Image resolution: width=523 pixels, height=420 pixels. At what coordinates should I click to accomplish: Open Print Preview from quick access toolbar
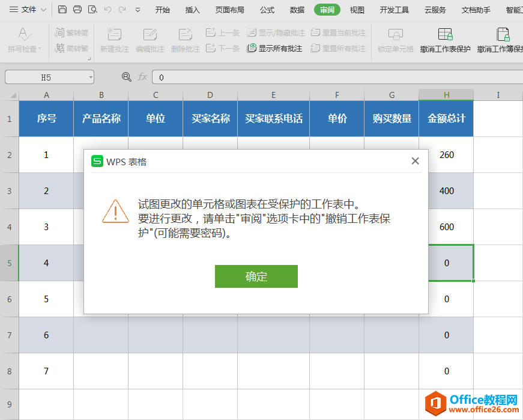point(91,10)
